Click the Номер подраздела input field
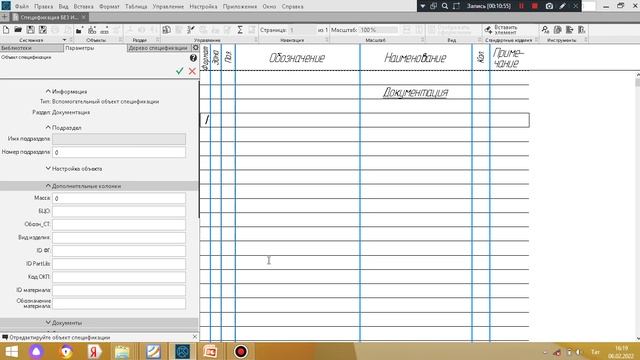The height and width of the screenshot is (360, 640). coord(119,152)
